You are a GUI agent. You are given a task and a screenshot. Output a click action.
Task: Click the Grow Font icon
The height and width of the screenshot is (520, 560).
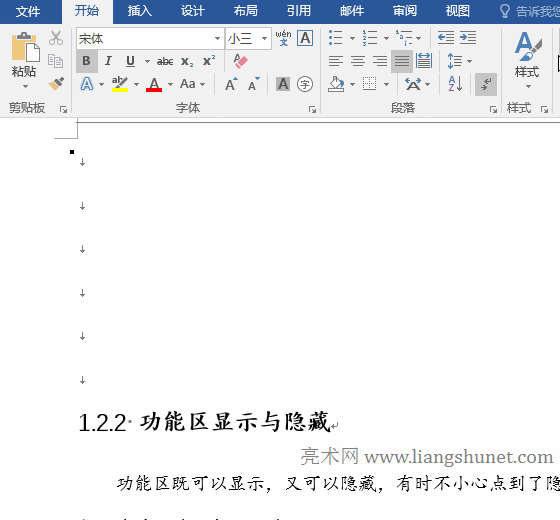tap(231, 84)
